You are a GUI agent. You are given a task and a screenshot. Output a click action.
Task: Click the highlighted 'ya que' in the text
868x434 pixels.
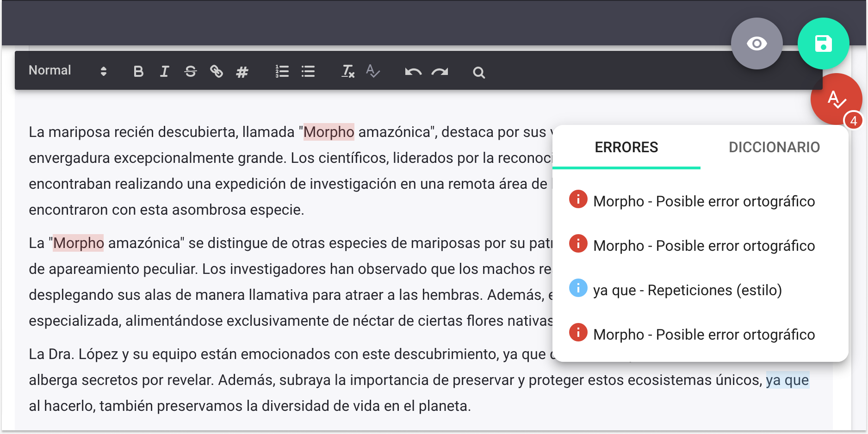click(x=787, y=380)
